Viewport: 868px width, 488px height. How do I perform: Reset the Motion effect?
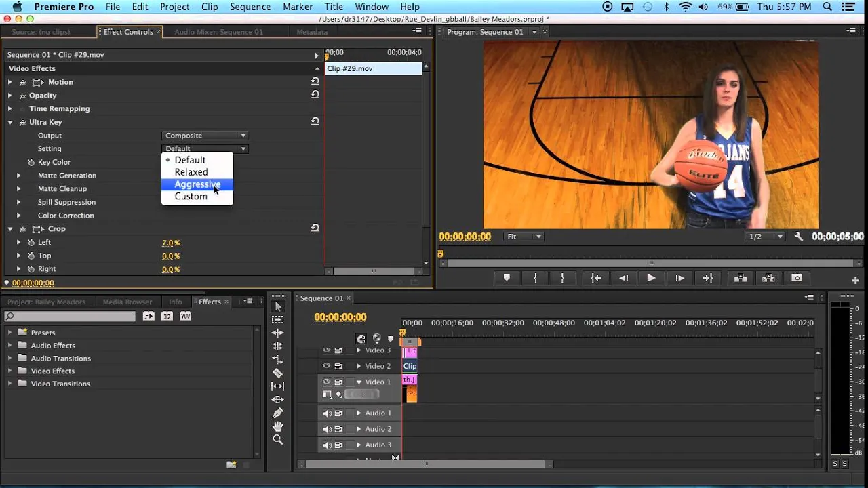(x=315, y=81)
